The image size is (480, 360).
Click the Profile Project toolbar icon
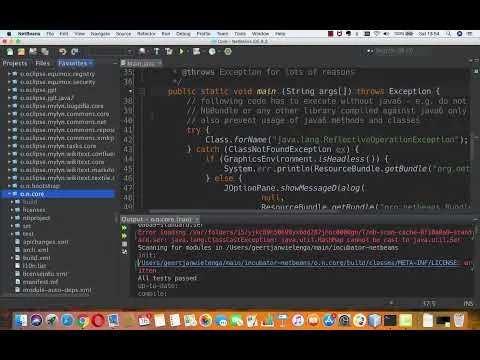click(x=212, y=52)
